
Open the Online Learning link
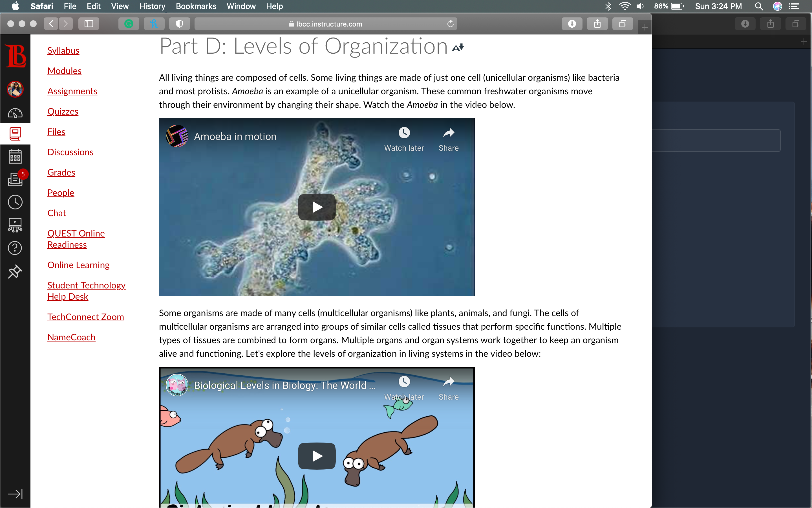(78, 265)
